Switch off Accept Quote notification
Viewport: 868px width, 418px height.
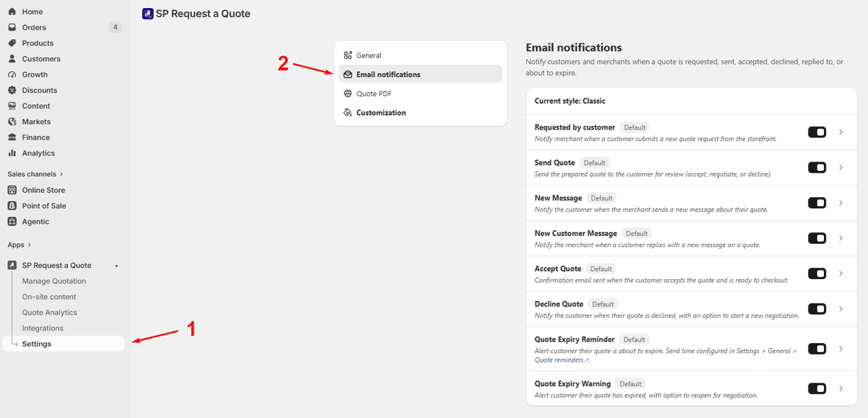point(817,274)
